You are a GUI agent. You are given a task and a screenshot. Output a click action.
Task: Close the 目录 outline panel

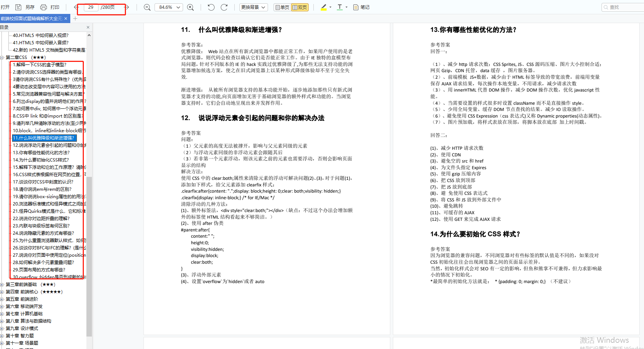pos(88,27)
